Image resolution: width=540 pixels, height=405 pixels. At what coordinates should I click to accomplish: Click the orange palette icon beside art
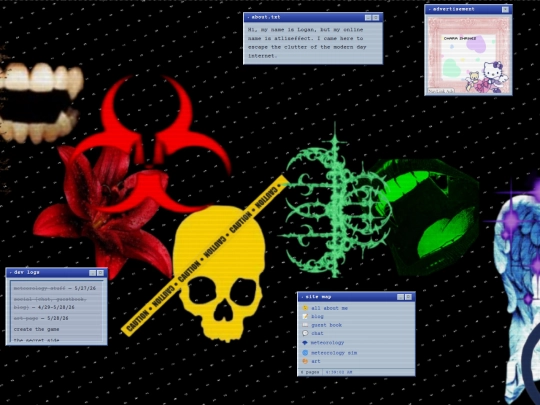click(305, 361)
